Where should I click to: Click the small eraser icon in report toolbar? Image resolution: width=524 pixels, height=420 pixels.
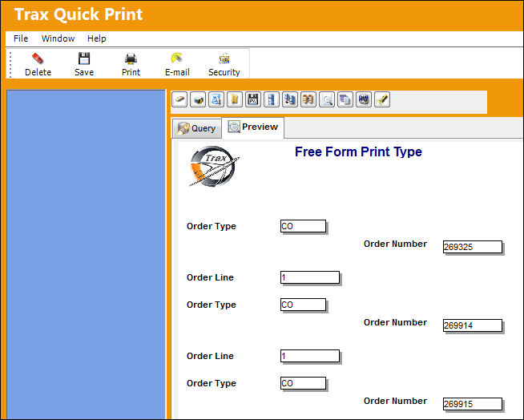[x=179, y=99]
